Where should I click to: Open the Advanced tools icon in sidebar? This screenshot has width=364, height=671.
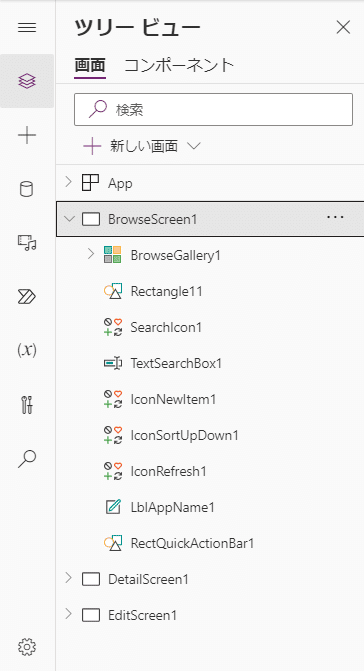point(27,404)
